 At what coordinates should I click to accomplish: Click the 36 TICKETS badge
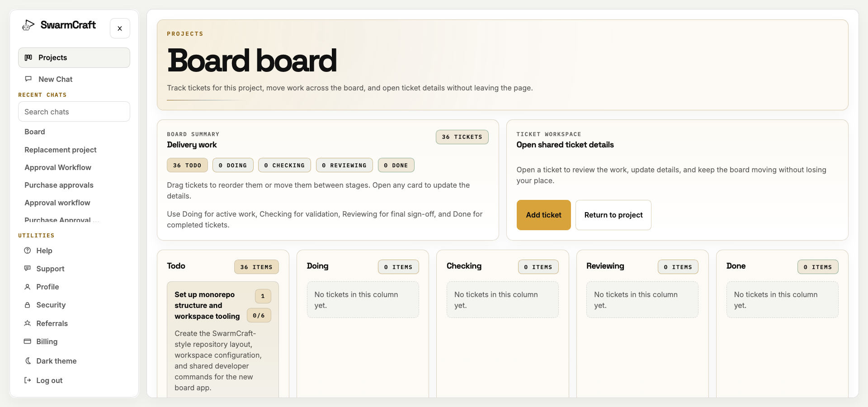coord(462,137)
